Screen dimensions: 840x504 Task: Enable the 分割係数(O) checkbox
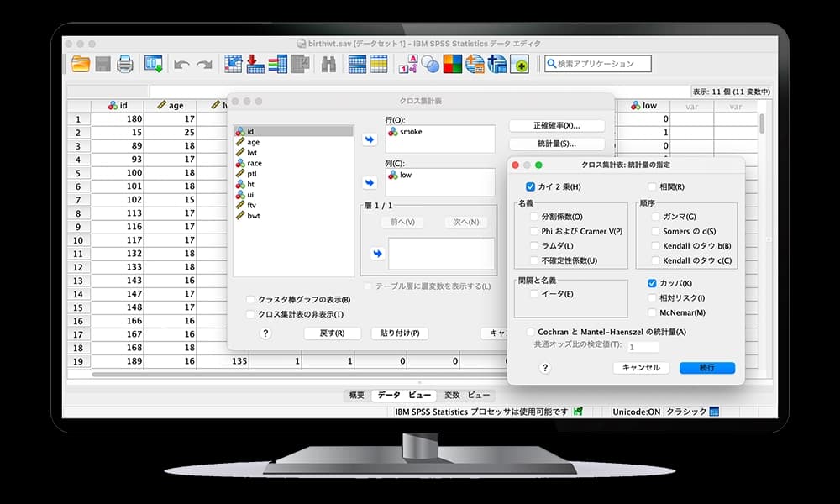pos(534,217)
